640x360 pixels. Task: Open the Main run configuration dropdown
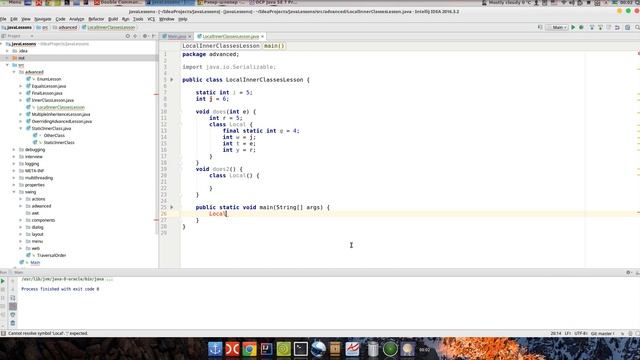coord(558,27)
